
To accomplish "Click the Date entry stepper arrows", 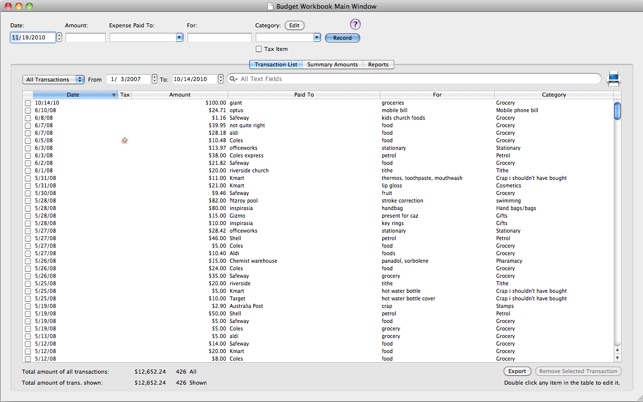I will coord(59,37).
